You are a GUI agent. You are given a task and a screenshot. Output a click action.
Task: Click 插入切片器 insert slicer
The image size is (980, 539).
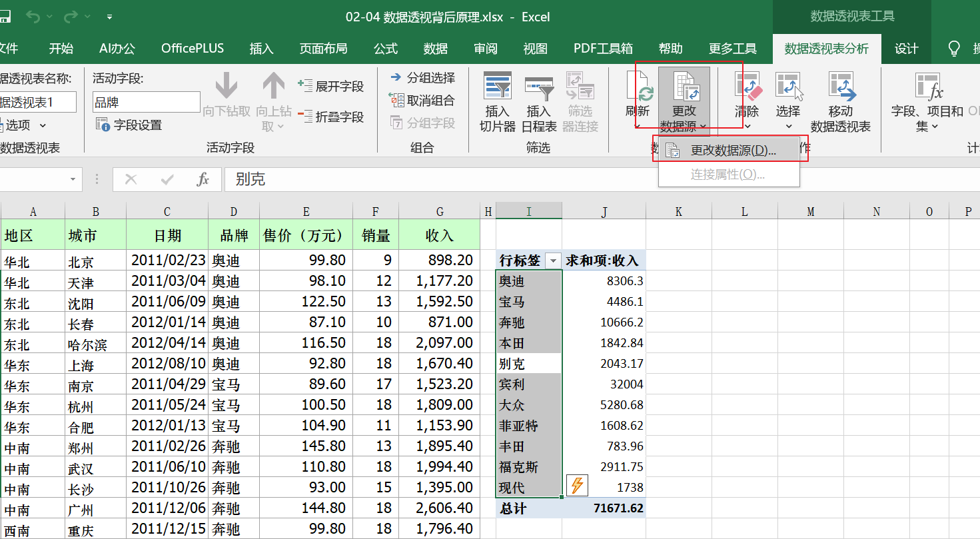(498, 102)
